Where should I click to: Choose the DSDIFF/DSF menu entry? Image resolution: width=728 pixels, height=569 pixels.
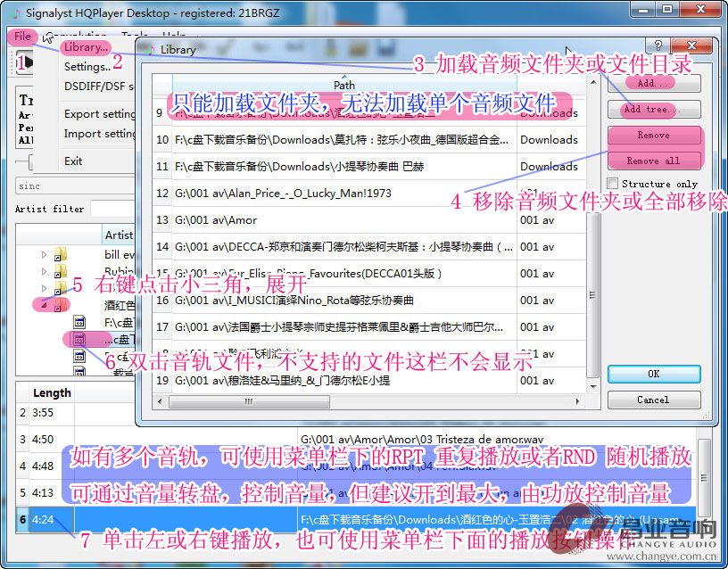click(x=99, y=87)
